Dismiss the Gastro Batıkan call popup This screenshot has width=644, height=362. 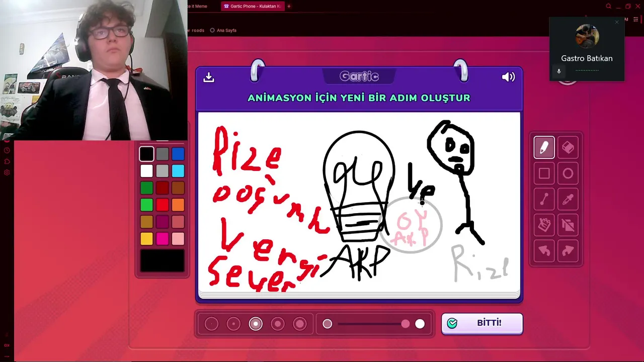point(617,22)
